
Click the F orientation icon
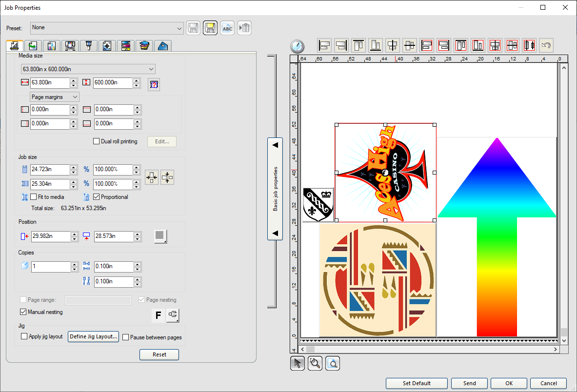point(158,316)
